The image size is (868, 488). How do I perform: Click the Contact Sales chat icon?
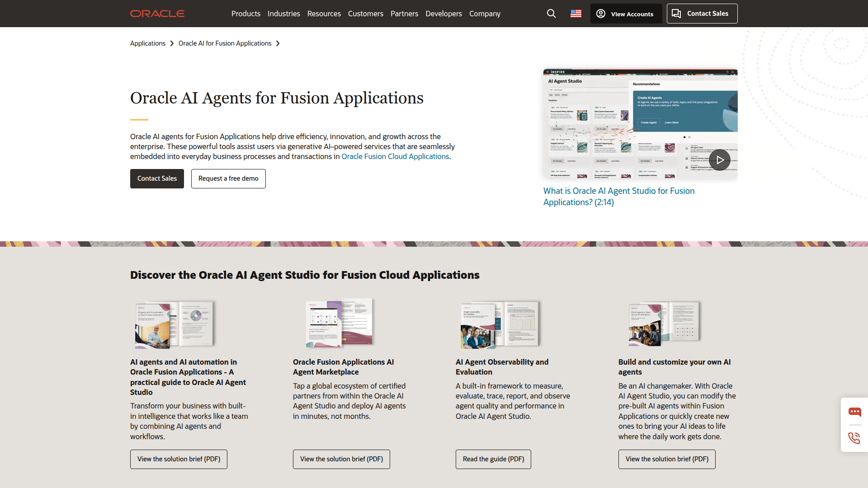click(677, 14)
